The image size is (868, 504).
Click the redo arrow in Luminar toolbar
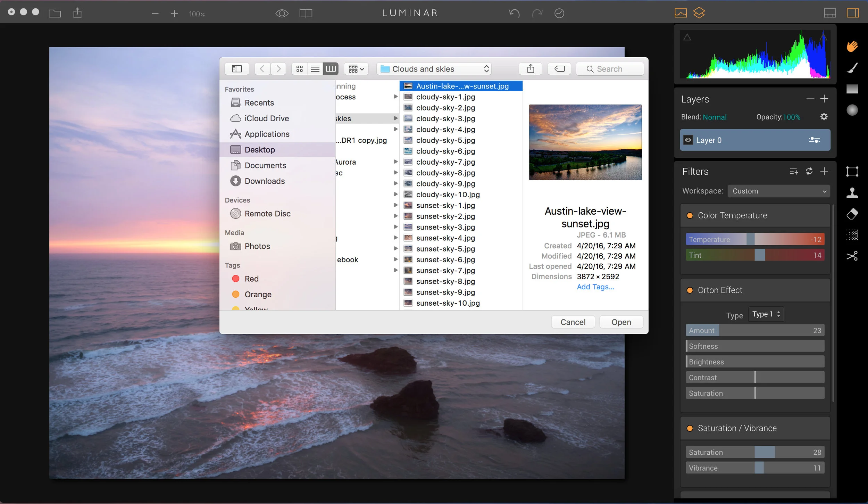click(x=537, y=13)
